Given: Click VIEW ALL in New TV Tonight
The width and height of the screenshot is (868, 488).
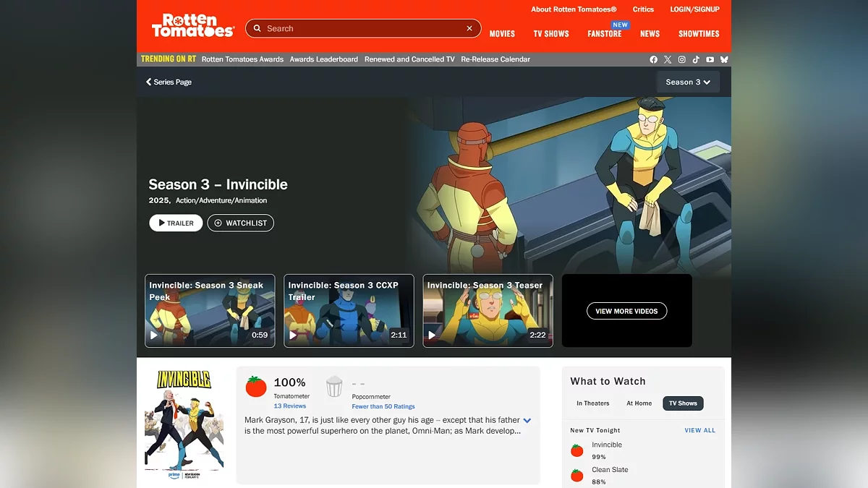Looking at the screenshot, I should [699, 430].
